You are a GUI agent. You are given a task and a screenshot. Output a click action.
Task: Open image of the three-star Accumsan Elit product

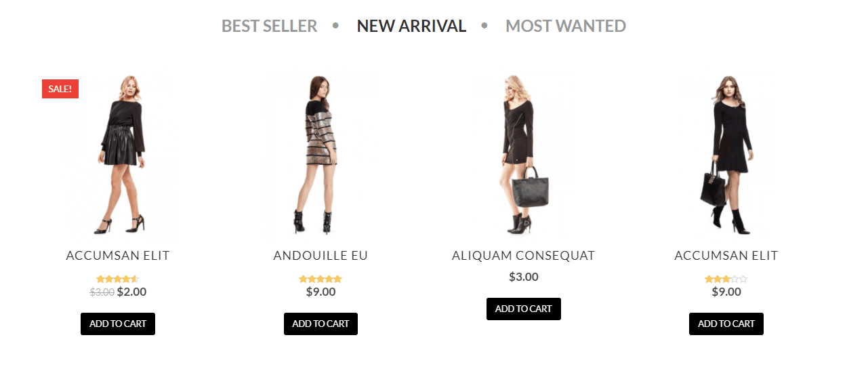click(x=726, y=155)
